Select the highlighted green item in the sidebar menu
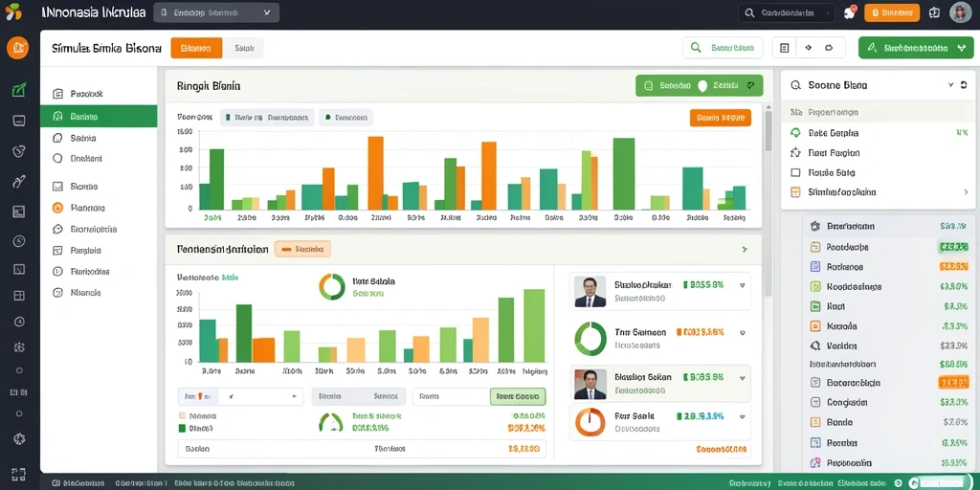 (99, 116)
